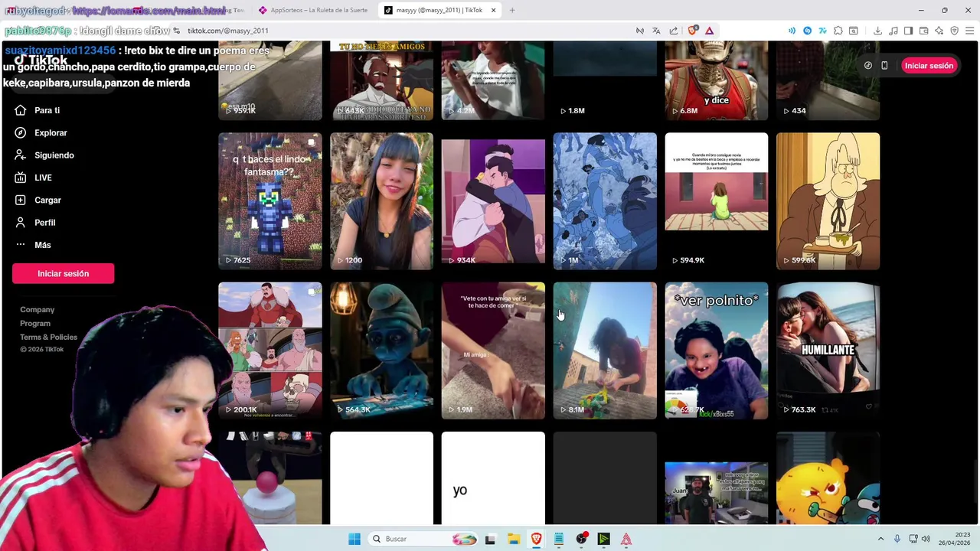The height and width of the screenshot is (551, 980).
Task: Click the OBS recording icon in taskbar
Action: pos(582,539)
